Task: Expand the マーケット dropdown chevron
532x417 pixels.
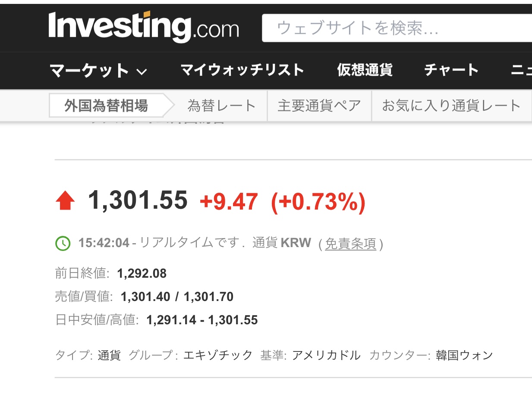Action: pos(142,72)
